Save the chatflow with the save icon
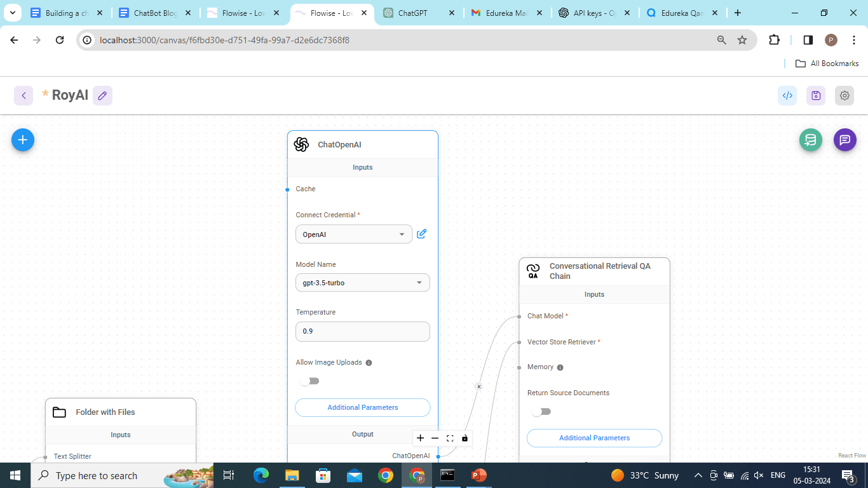This screenshot has height=488, width=868. click(x=816, y=96)
